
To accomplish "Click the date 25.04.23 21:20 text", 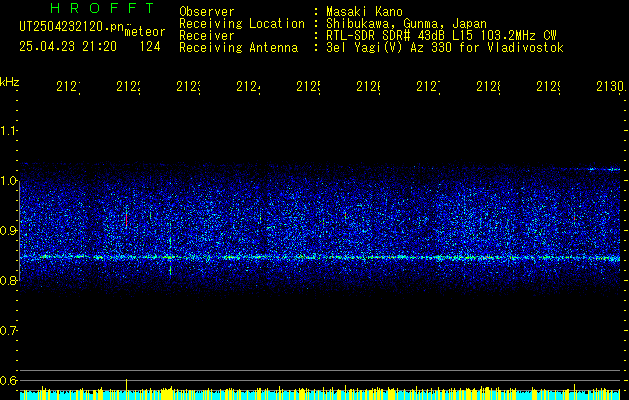I will [68, 47].
